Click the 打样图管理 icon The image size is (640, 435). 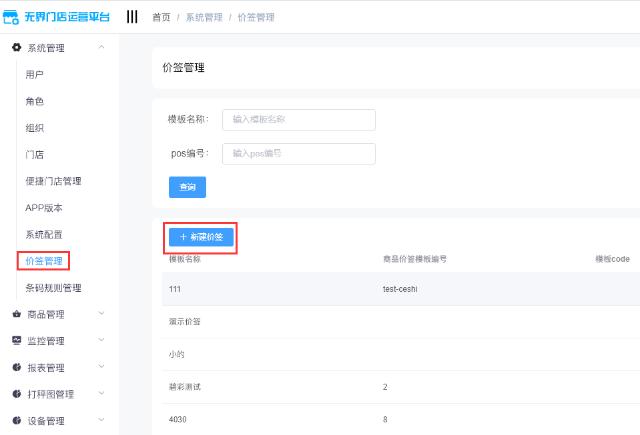tap(16, 394)
